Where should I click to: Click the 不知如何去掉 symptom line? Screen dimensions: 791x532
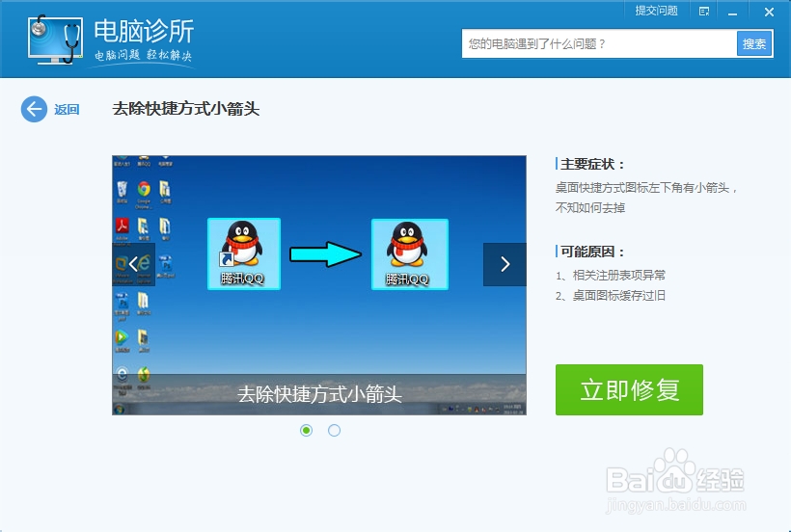tap(590, 207)
